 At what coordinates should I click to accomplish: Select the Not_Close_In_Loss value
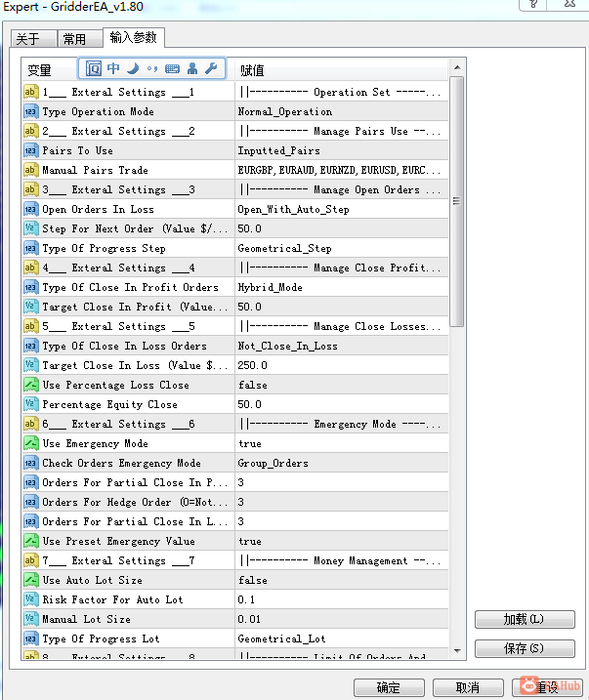(287, 346)
